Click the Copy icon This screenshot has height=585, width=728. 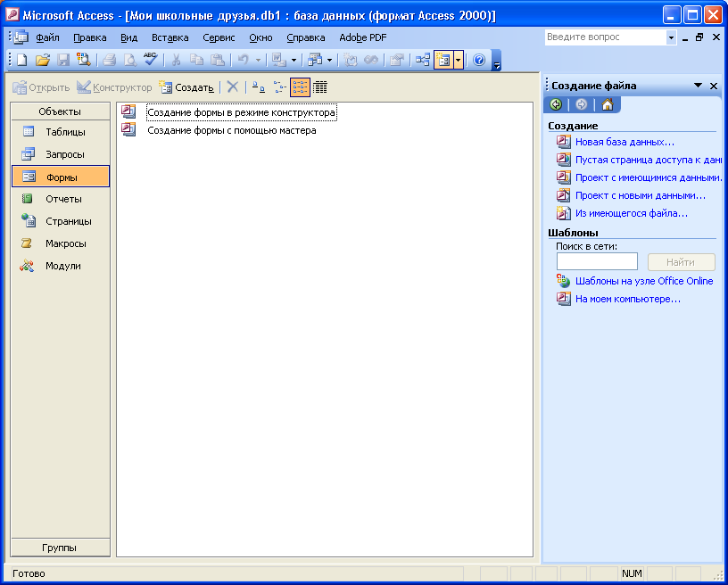click(197, 60)
